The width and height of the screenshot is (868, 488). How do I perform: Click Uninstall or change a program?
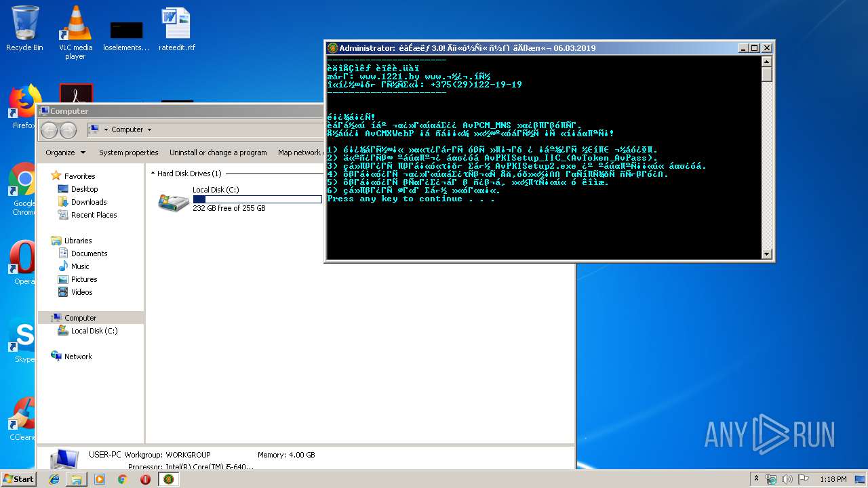218,152
